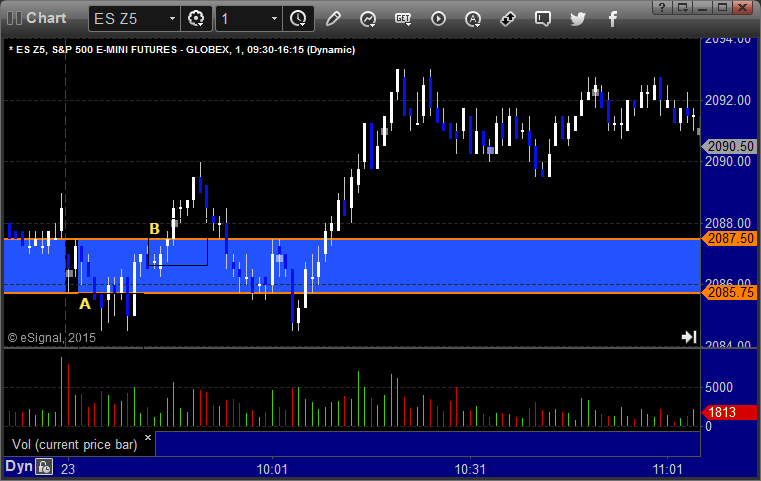Share chart via Twitter icon
The height and width of the screenshot is (481, 761).
pyautogui.click(x=578, y=19)
